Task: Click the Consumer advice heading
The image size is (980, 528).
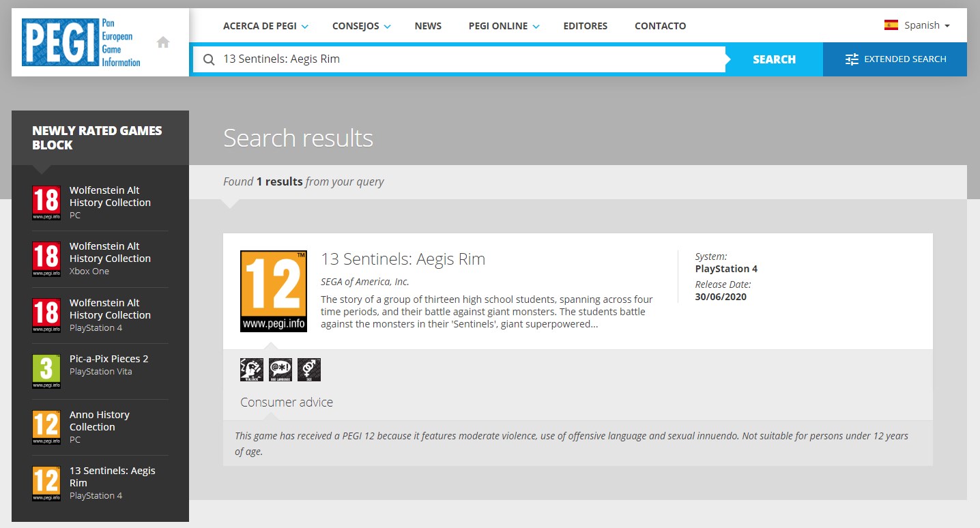Action: pos(287,402)
